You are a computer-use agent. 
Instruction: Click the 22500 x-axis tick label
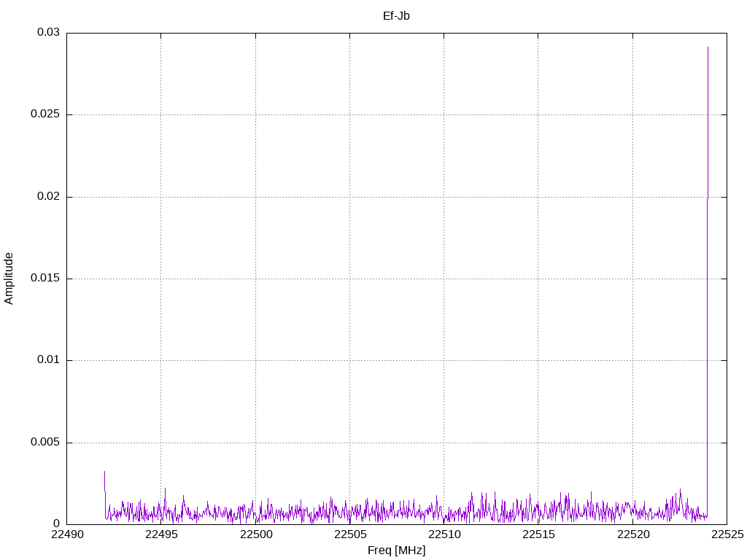pyautogui.click(x=256, y=534)
